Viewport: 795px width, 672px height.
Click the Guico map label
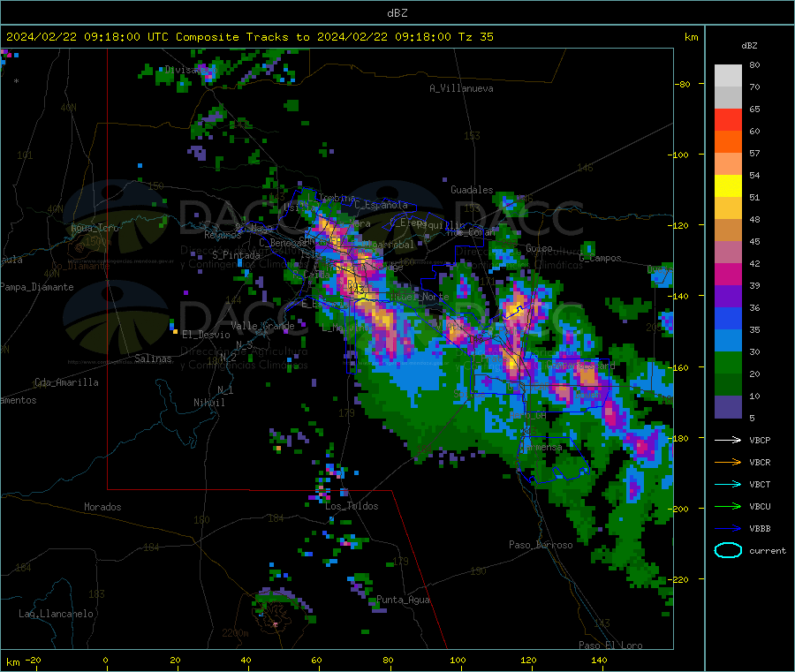(539, 248)
